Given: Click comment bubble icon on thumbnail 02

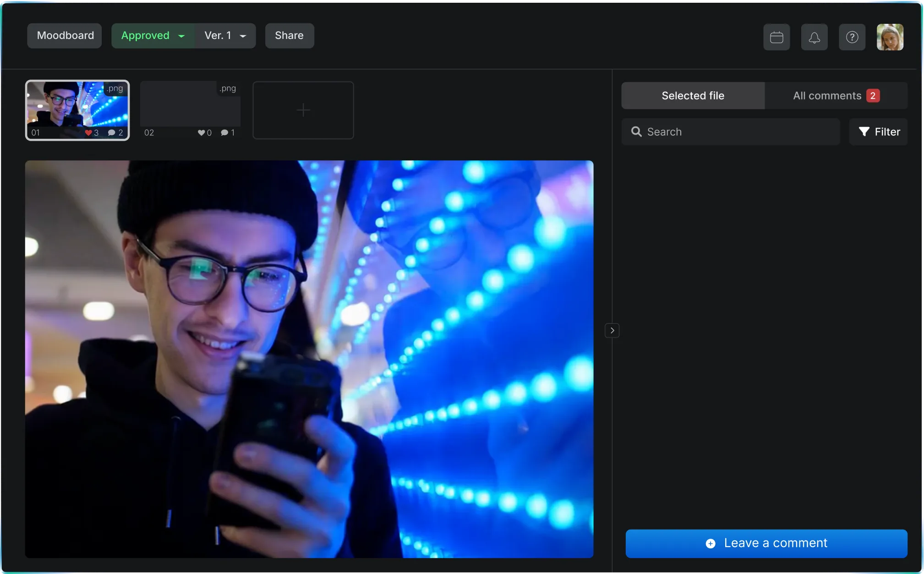Looking at the screenshot, I should tap(224, 133).
